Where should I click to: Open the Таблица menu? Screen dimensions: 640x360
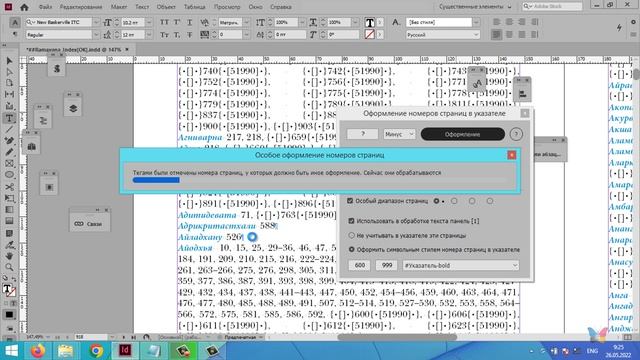(194, 7)
